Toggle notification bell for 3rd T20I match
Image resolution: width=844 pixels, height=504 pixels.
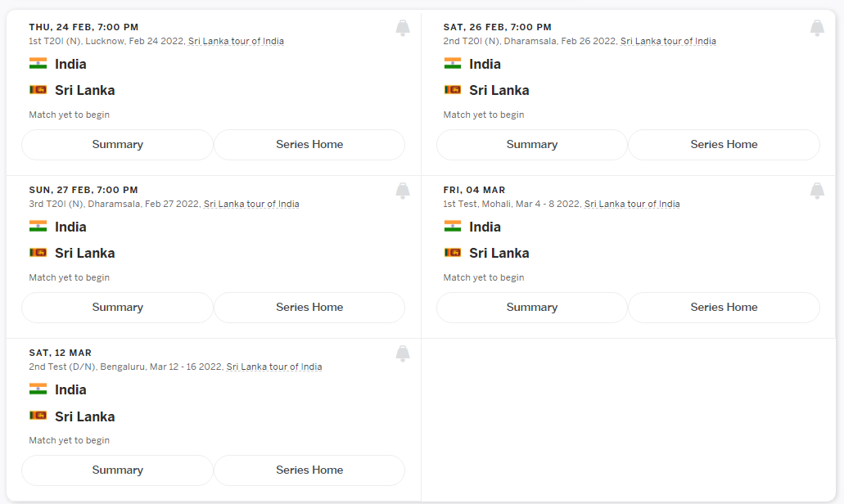click(x=403, y=191)
